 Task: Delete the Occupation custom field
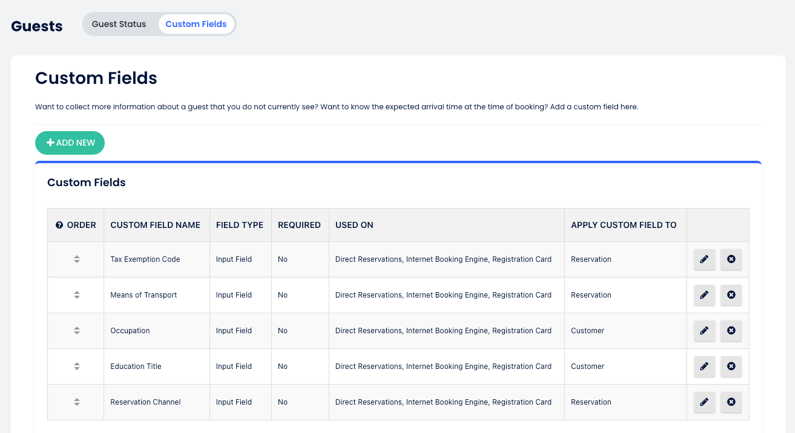(x=731, y=331)
